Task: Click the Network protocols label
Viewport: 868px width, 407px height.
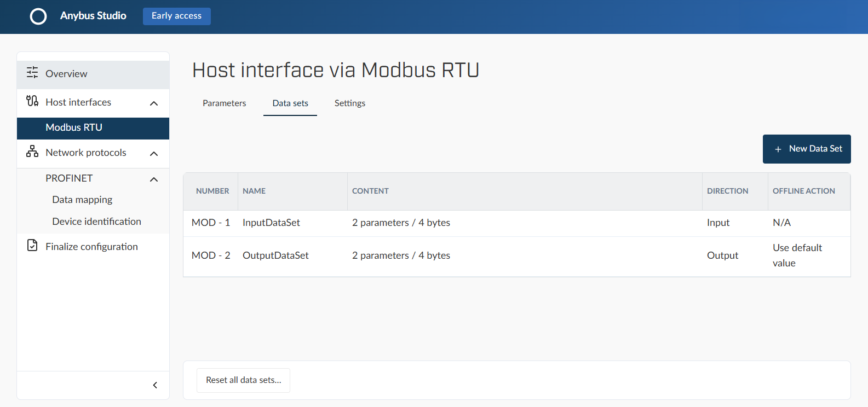Action: tap(86, 153)
